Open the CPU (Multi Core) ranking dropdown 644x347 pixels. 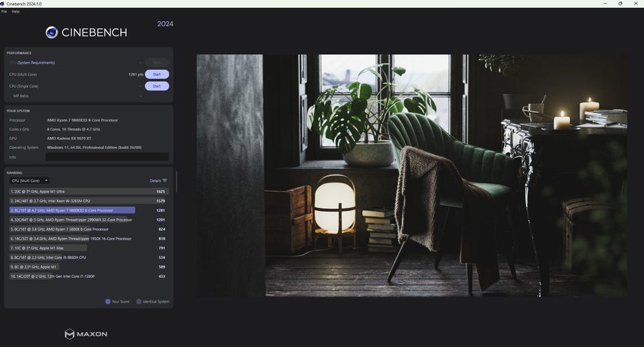click(x=30, y=181)
